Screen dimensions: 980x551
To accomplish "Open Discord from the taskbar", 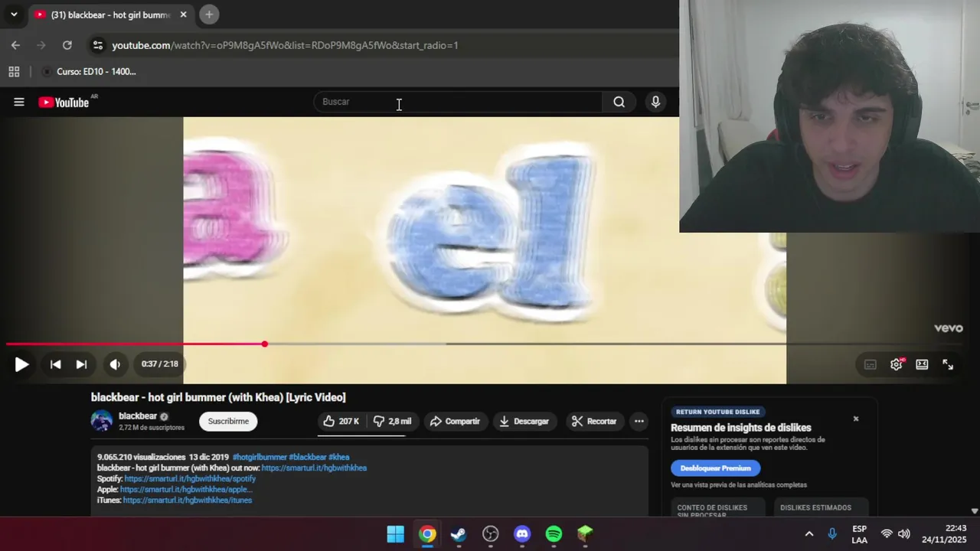I will coord(522,534).
